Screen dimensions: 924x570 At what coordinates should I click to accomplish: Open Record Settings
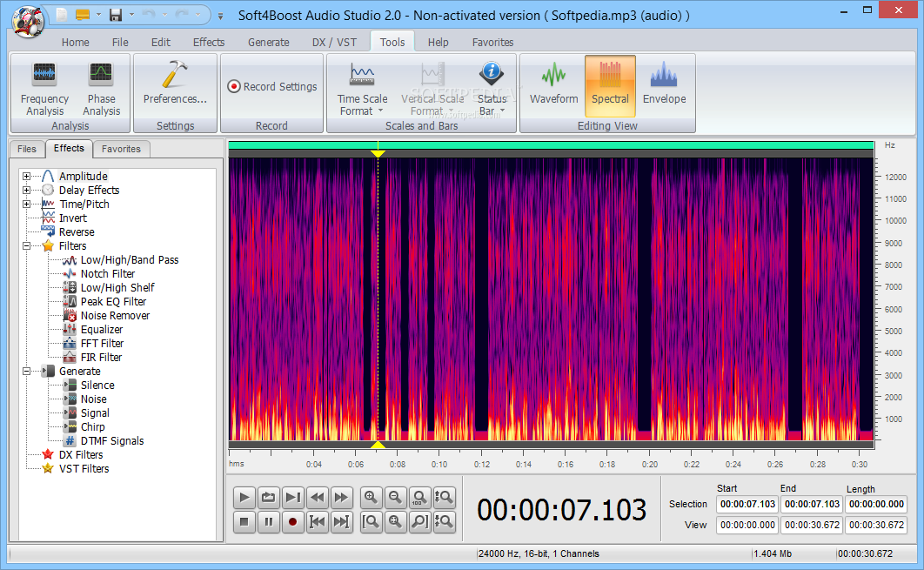(272, 87)
